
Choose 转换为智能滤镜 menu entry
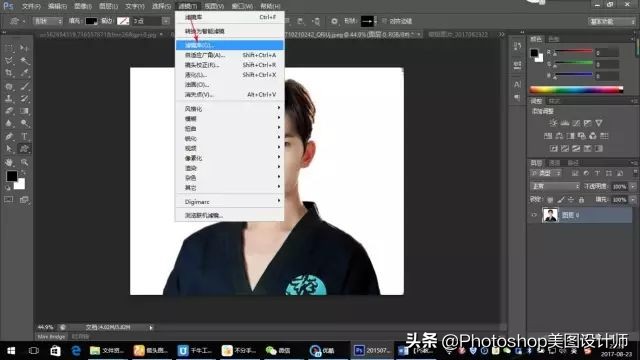pyautogui.click(x=230, y=31)
